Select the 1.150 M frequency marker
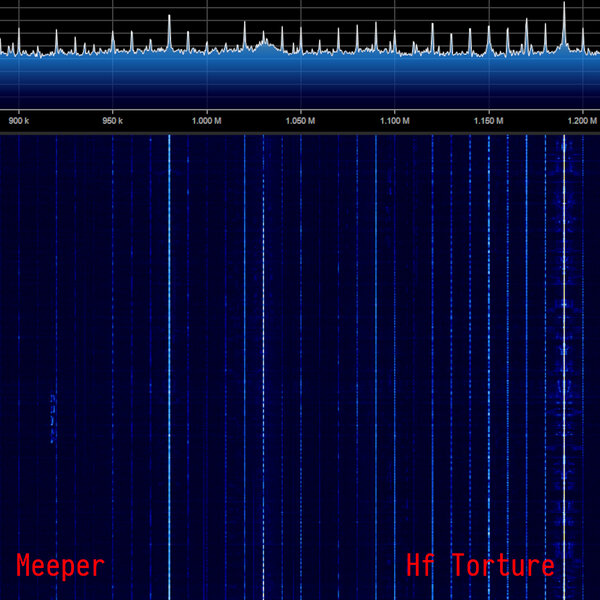This screenshot has width=600, height=600. (x=488, y=121)
